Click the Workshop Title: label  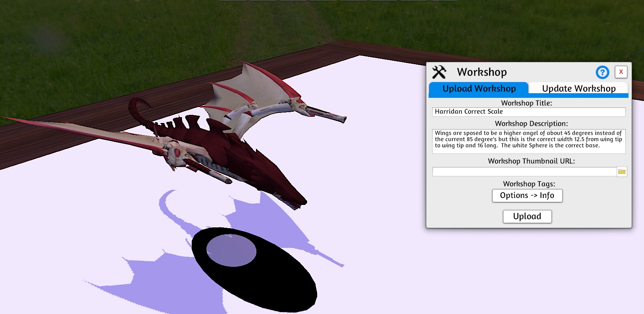pyautogui.click(x=526, y=103)
